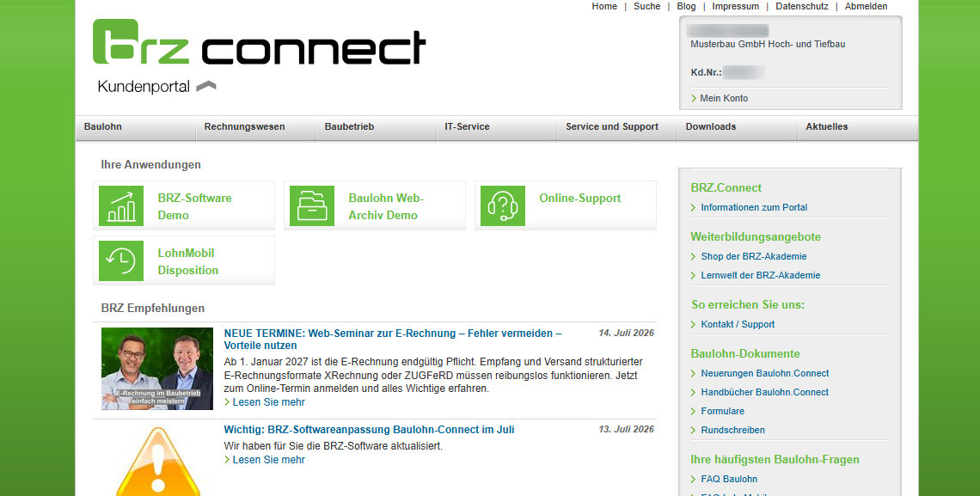Open the Impressum page
The image size is (980, 496).
736,6
